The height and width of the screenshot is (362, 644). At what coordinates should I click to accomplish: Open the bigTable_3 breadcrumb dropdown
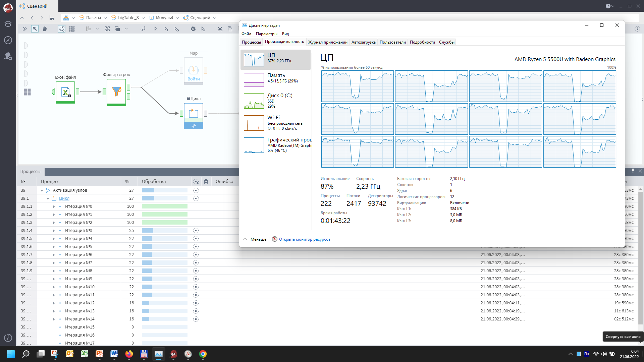(x=143, y=18)
